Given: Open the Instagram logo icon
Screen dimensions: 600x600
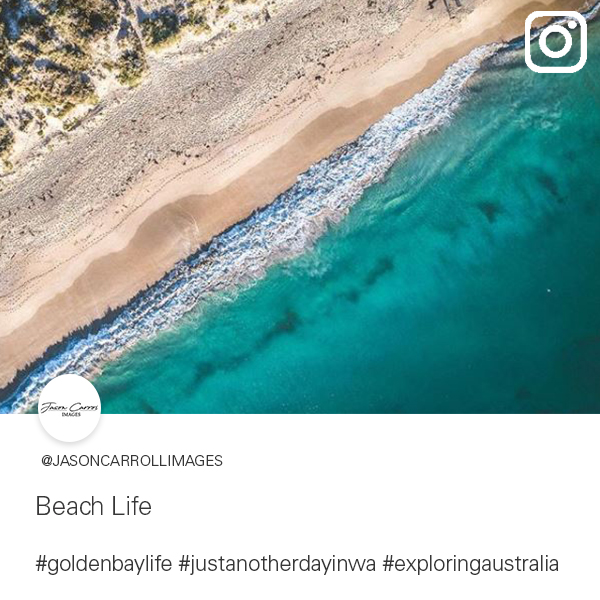Looking at the screenshot, I should click(556, 42).
